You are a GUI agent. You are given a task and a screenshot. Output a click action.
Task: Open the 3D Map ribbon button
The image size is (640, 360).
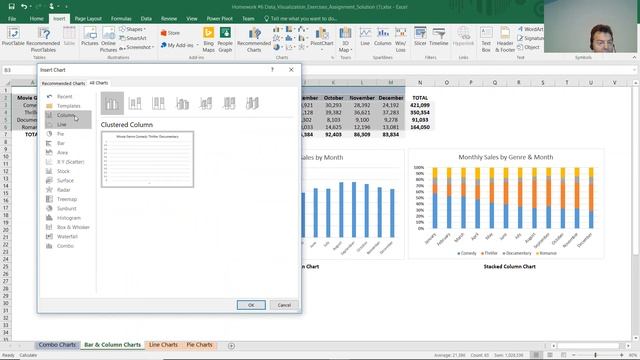click(x=345, y=39)
